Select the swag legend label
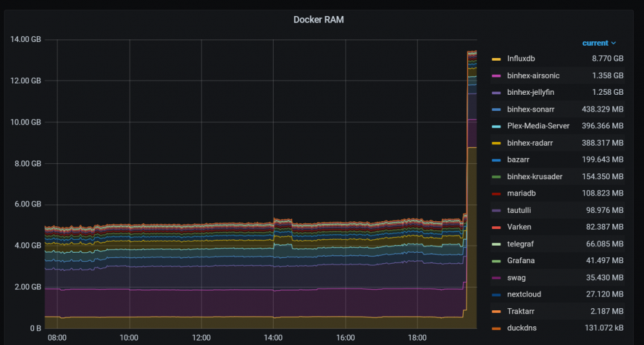Image resolution: width=644 pixels, height=345 pixels. coord(516,278)
